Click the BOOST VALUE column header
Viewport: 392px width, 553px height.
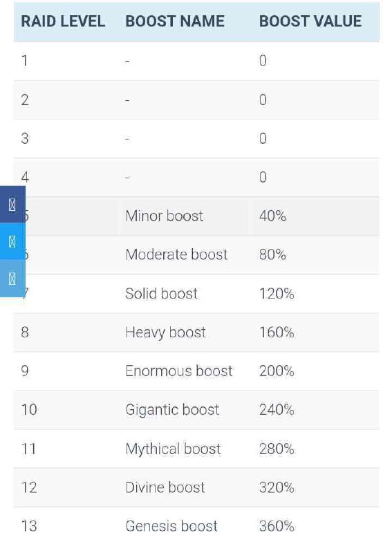[x=310, y=21]
